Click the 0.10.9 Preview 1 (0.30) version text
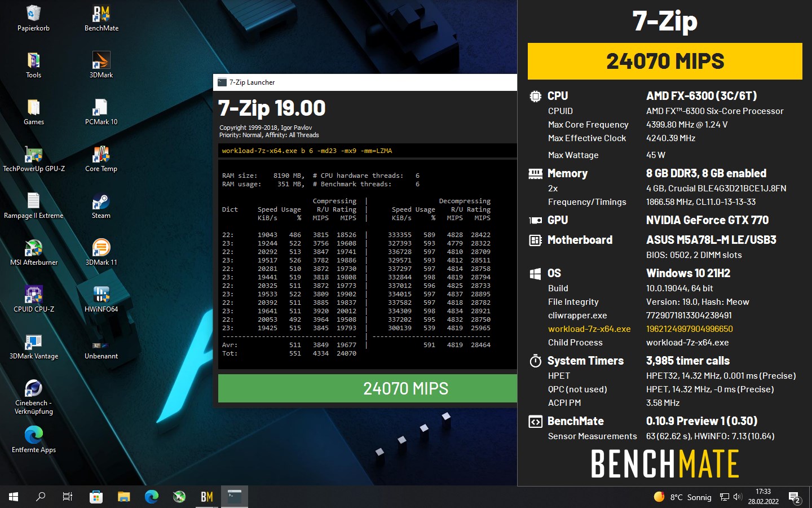The width and height of the screenshot is (812, 508). pos(701,421)
